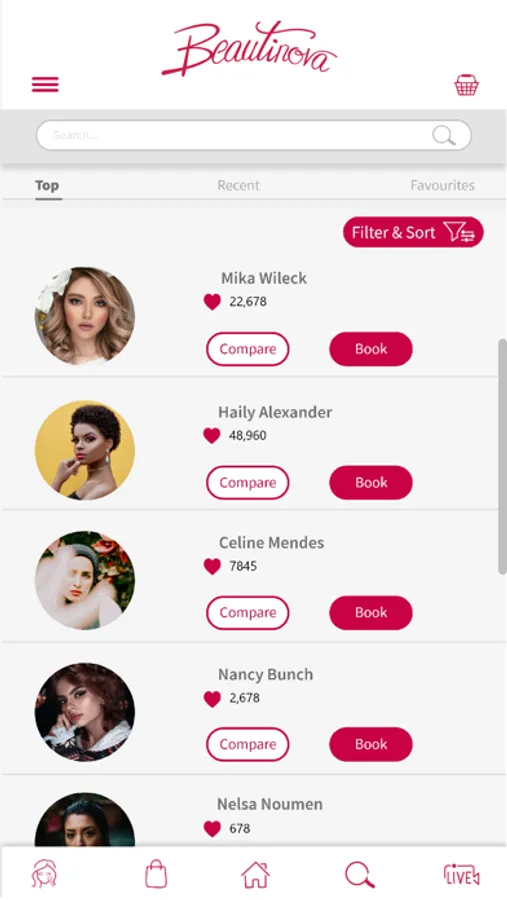Compare Nancy Bunch

(x=247, y=744)
